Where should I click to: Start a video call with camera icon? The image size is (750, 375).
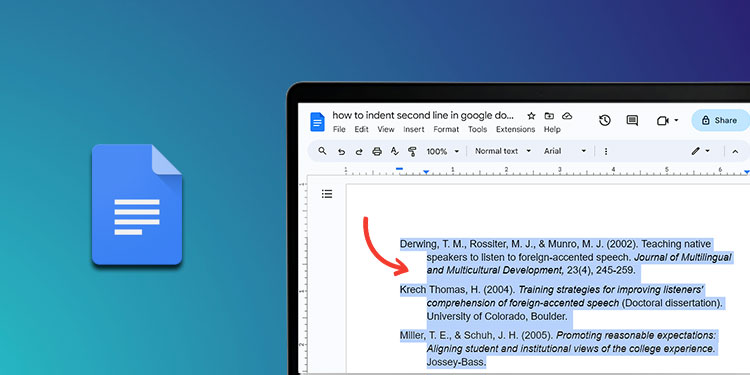pos(662,121)
